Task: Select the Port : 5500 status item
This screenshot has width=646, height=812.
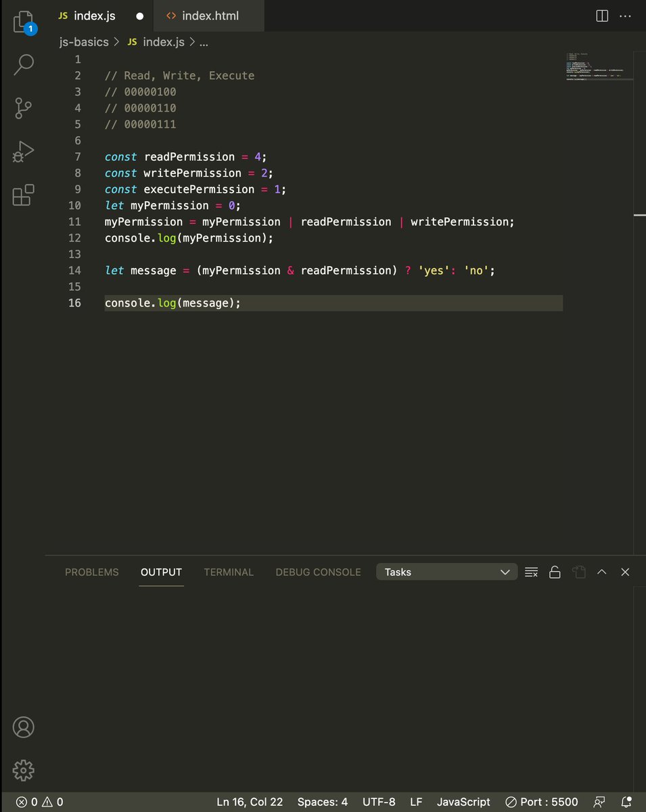Action: click(541, 802)
